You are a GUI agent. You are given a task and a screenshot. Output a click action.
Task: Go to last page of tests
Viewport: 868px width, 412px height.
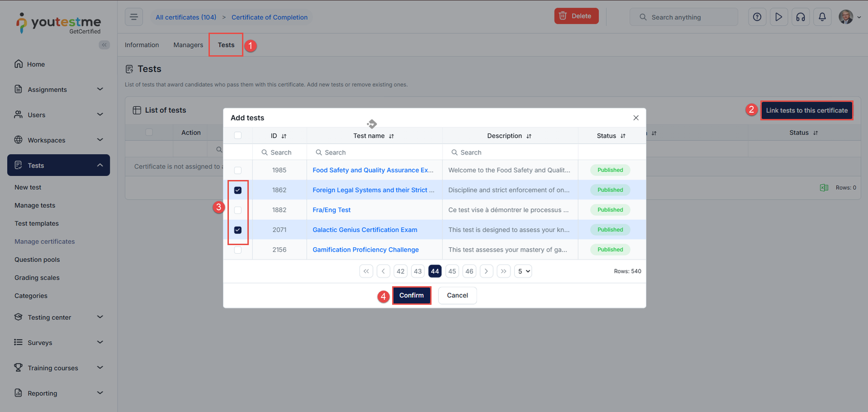click(503, 271)
